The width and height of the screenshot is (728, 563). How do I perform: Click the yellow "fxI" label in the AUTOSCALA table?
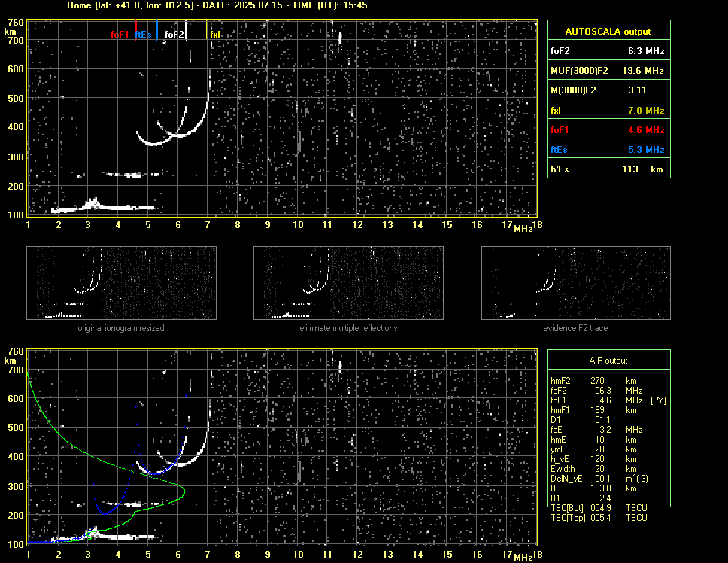coord(555,111)
